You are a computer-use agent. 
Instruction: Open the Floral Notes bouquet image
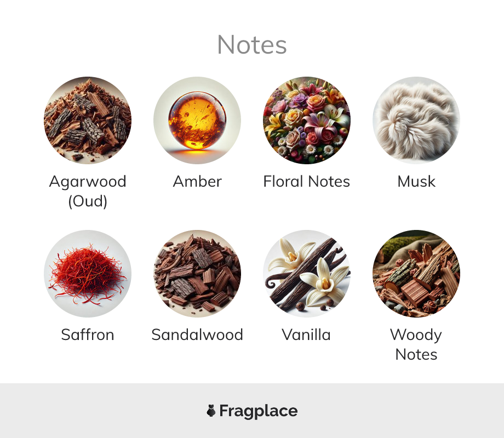point(307,120)
